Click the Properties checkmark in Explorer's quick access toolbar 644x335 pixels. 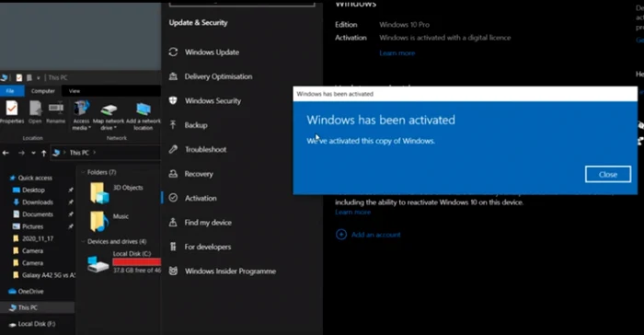pyautogui.click(x=19, y=77)
